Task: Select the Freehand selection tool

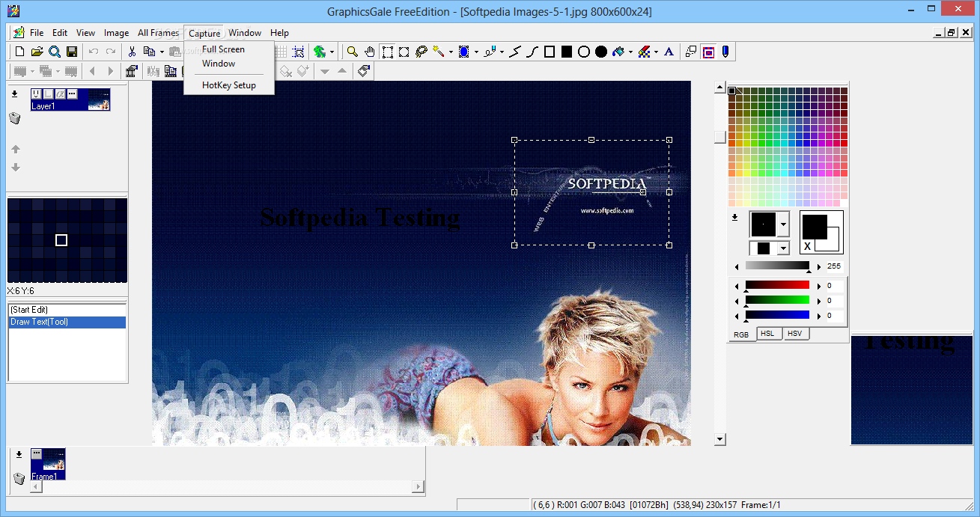Action: (404, 52)
